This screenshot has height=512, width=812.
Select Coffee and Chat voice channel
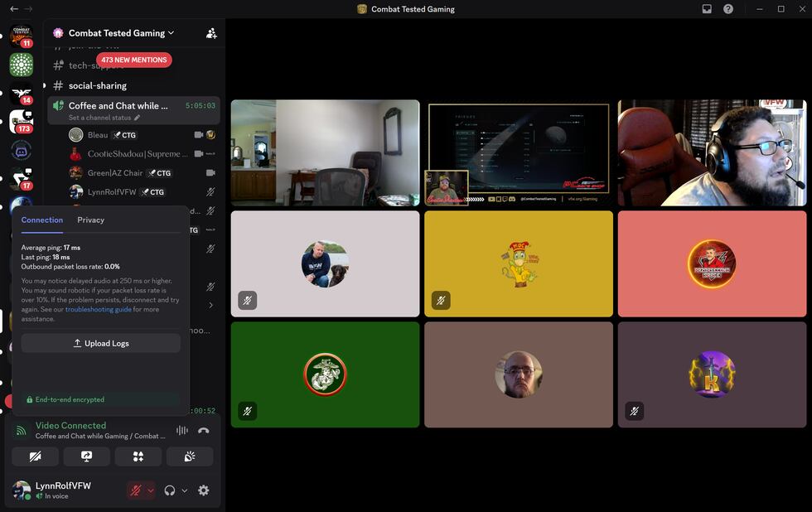[x=133, y=109]
